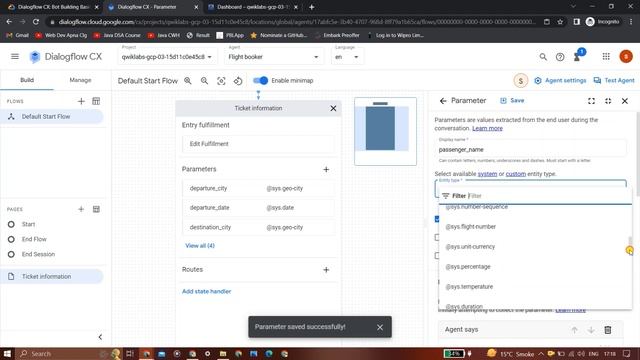The image size is (640, 360).
Task: Move Agent says entry down
Action: point(591,330)
